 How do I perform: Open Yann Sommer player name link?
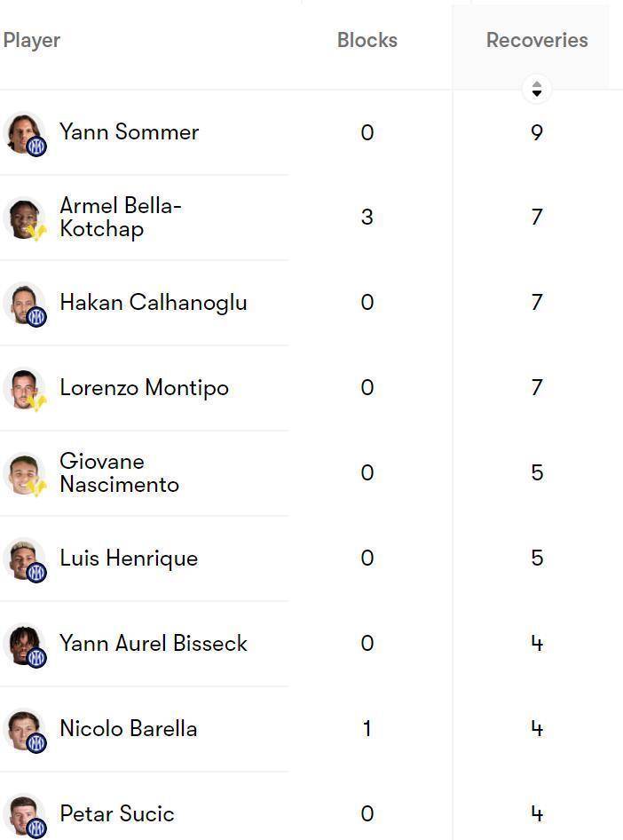(x=129, y=132)
